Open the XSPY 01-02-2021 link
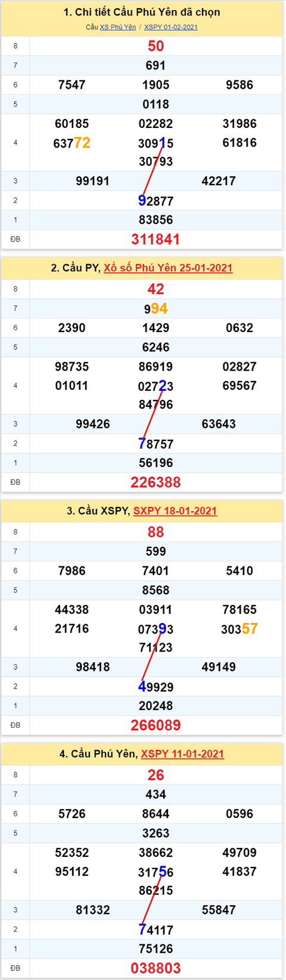This screenshot has height=980, width=286. click(x=171, y=27)
